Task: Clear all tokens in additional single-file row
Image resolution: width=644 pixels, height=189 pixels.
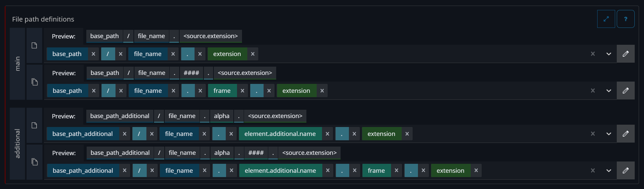Action: click(593, 134)
